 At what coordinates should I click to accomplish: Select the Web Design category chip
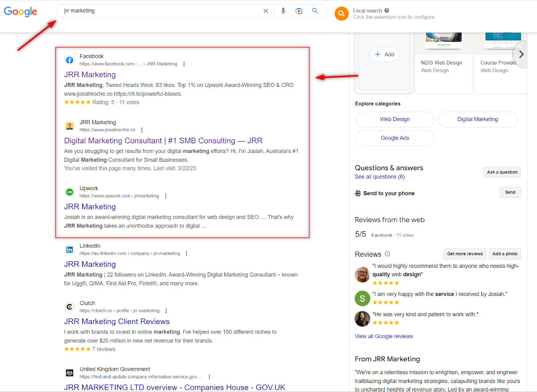point(395,119)
